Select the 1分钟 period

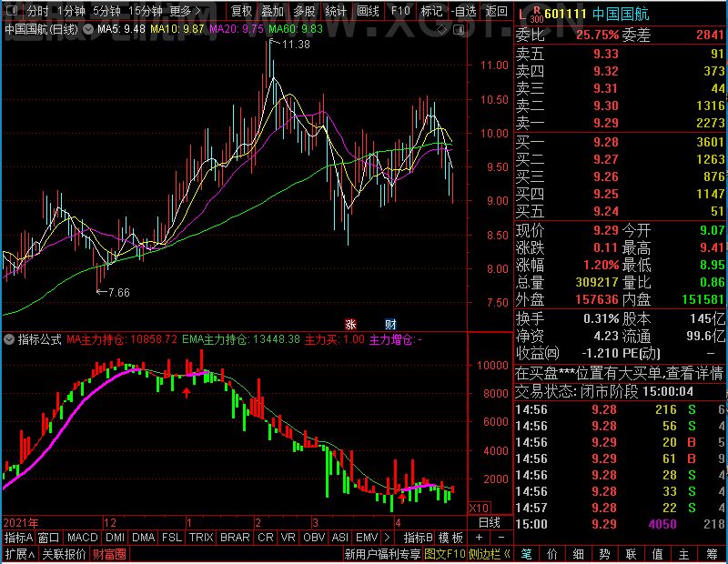coord(72,11)
